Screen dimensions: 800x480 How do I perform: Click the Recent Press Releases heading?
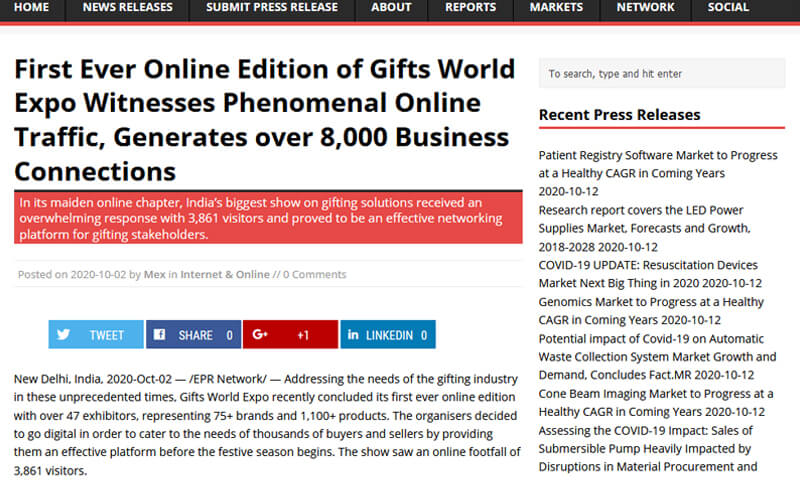coord(619,115)
